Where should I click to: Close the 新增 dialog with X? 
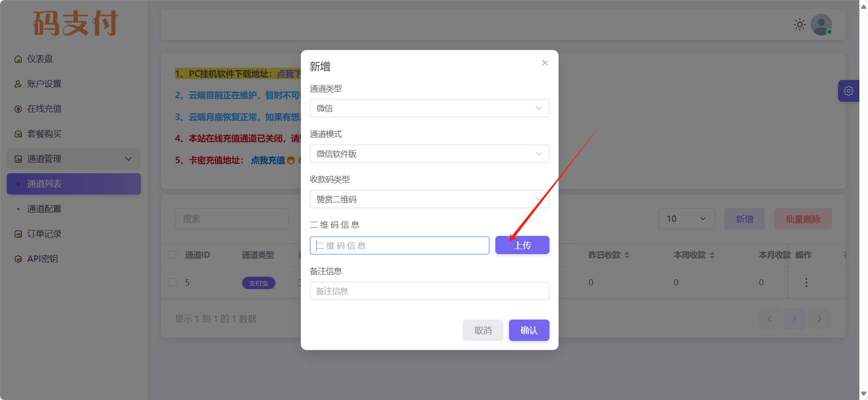click(545, 63)
